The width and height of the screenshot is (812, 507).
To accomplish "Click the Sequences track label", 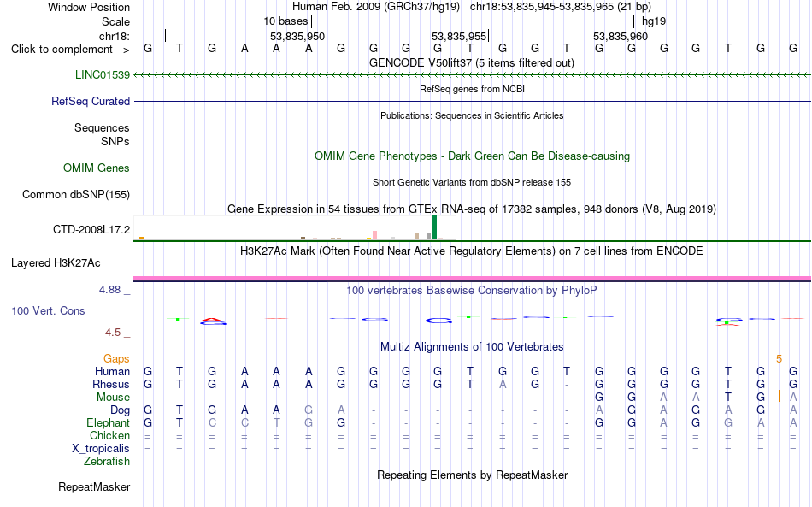I will [102, 127].
